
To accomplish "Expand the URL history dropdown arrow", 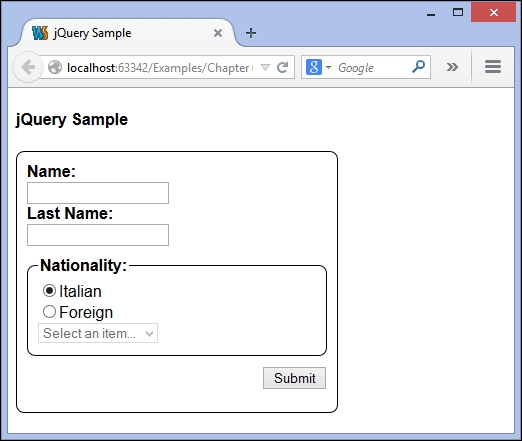I will click(265, 67).
